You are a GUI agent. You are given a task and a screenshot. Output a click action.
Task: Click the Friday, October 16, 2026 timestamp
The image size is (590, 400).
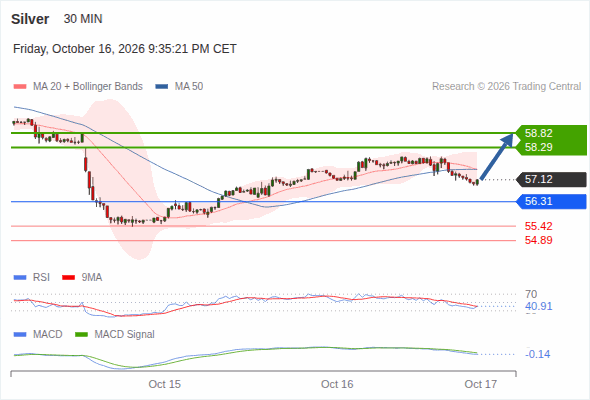point(125,49)
